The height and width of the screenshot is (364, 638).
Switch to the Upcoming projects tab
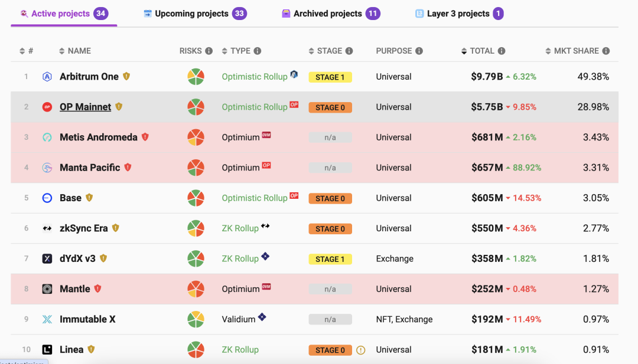click(x=191, y=14)
